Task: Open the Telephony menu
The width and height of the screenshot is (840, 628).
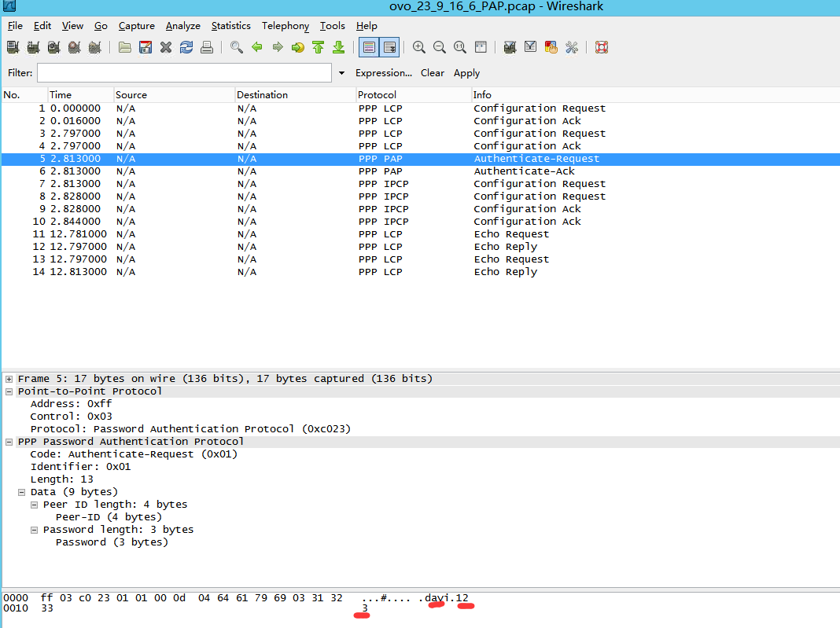Action: click(286, 26)
